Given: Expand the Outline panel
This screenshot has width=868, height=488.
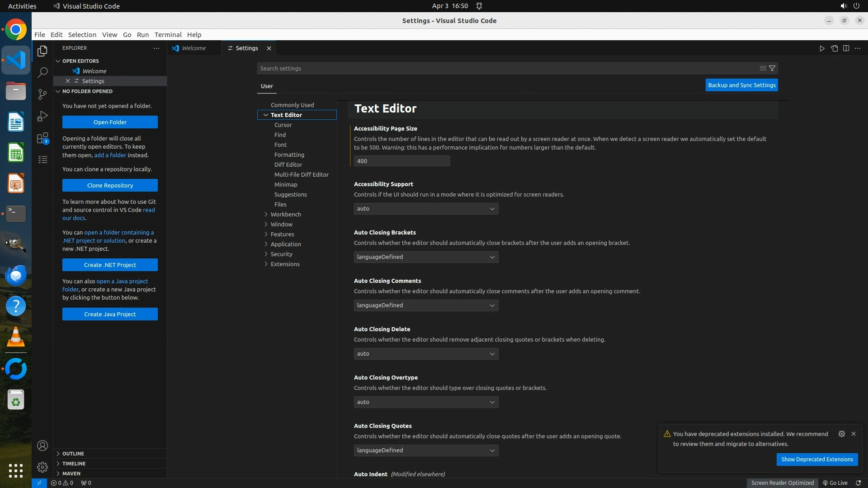Looking at the screenshot, I should [73, 453].
